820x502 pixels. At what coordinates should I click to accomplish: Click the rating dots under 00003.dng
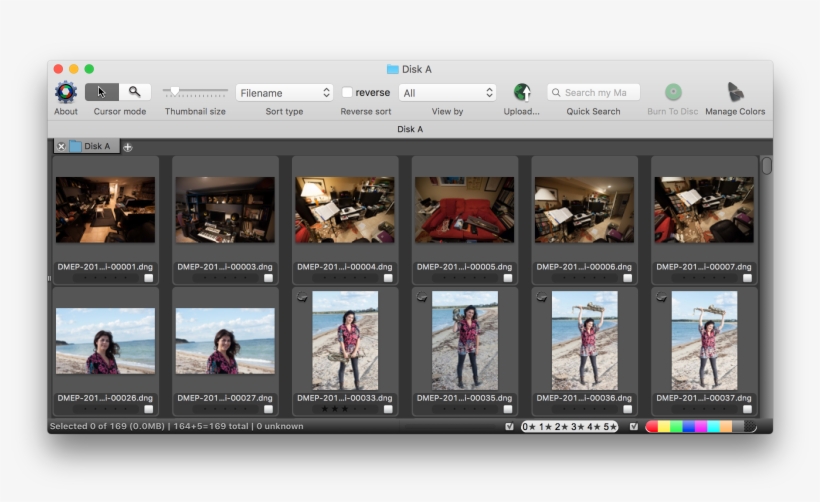coord(225,278)
